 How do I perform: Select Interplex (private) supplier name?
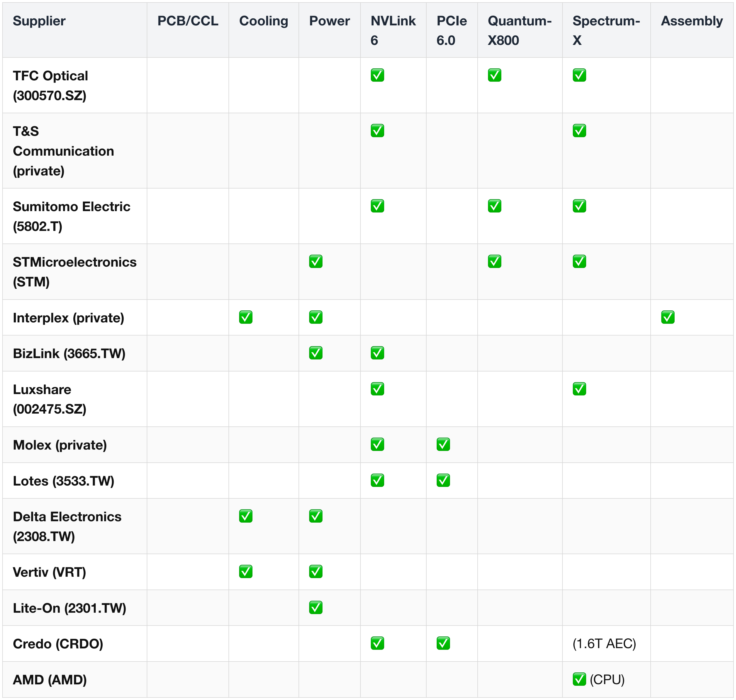(68, 318)
